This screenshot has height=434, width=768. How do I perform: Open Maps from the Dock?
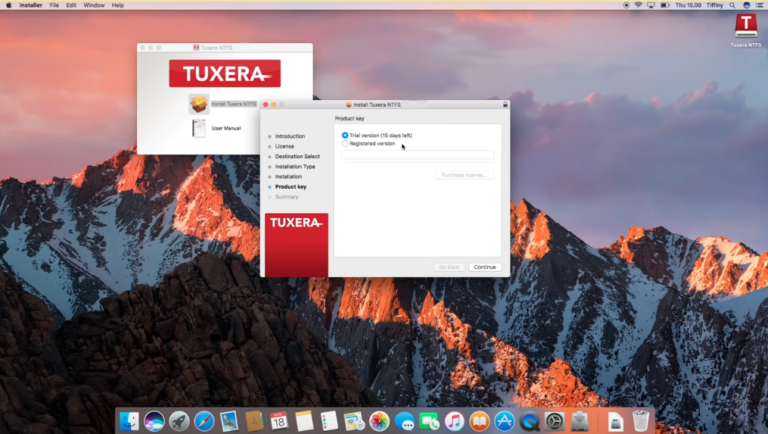tap(354, 421)
